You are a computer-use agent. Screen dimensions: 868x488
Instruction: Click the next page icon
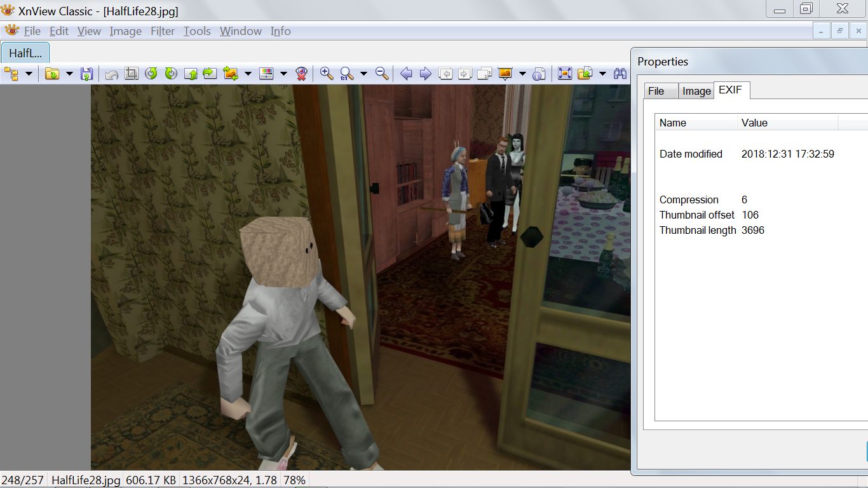465,74
